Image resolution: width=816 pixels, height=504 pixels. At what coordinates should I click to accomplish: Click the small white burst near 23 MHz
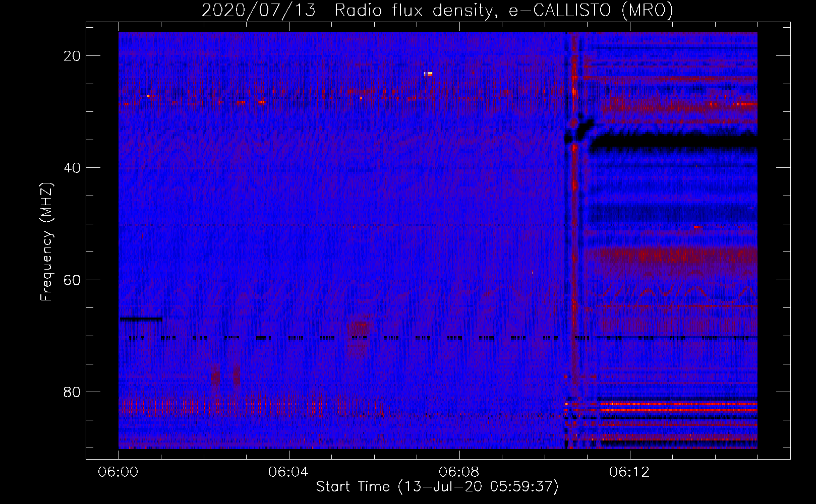[x=429, y=74]
